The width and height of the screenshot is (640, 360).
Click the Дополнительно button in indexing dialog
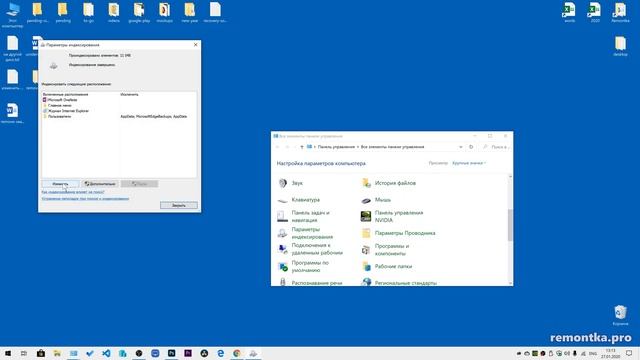pyautogui.click(x=100, y=184)
